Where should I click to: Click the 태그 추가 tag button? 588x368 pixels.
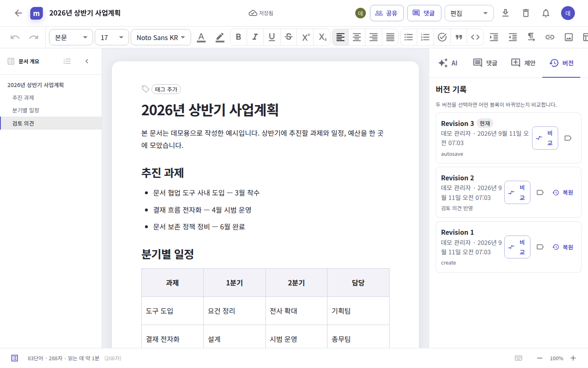point(166,89)
